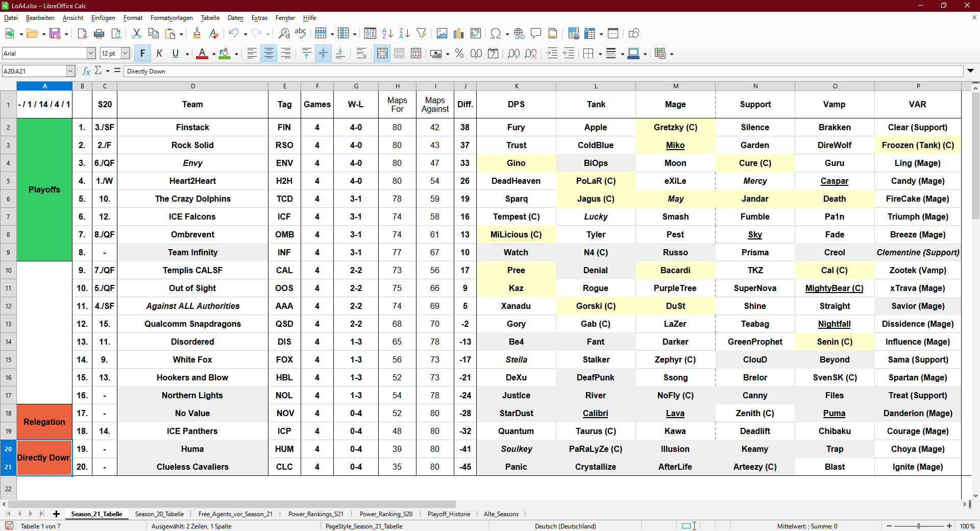The height and width of the screenshot is (531, 980).
Task: Open the Function Wizard
Action: [x=86, y=71]
